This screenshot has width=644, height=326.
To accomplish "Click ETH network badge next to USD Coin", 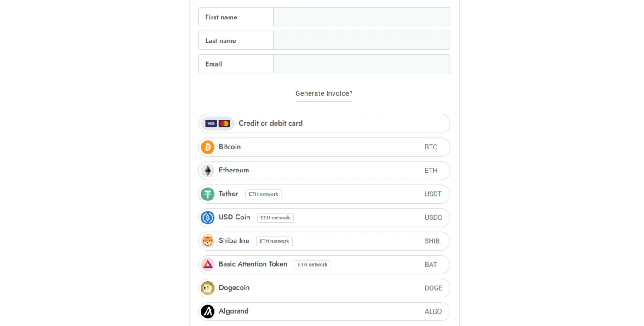I will click(x=275, y=217).
